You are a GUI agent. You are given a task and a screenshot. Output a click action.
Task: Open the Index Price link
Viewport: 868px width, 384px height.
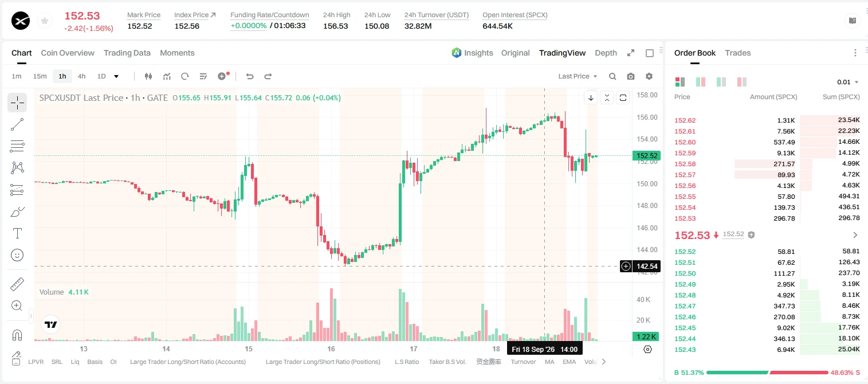click(x=195, y=15)
